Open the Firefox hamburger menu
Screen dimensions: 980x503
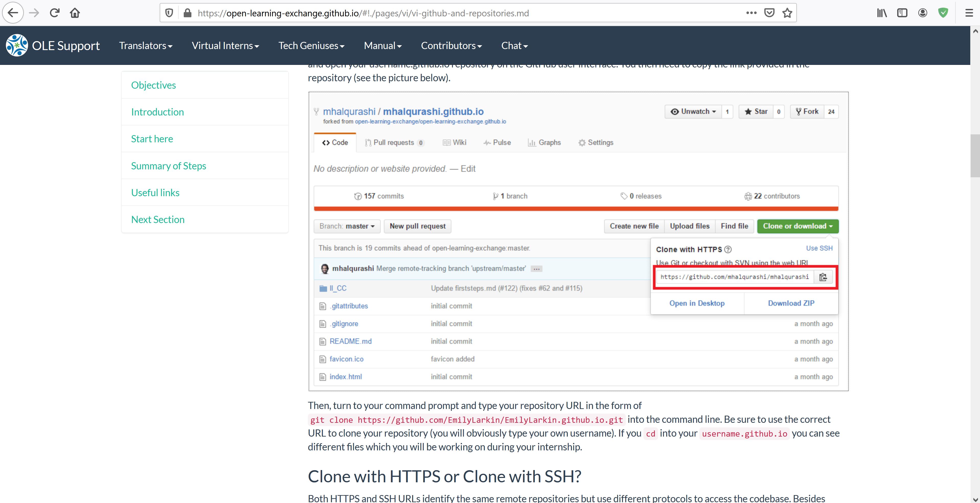[969, 13]
